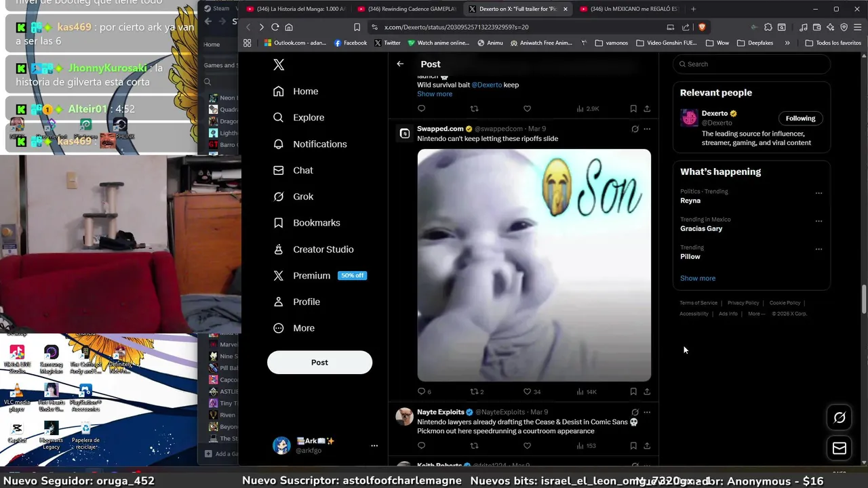Screen dimensions: 868x488
Task: Switch to Rewinding Cadence GAMEPLAY tab
Action: point(407,9)
